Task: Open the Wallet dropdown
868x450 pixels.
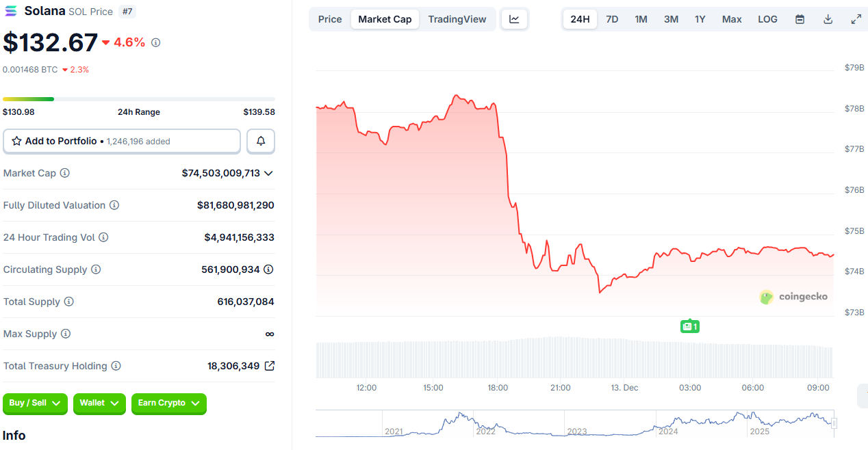Action: [x=99, y=403]
